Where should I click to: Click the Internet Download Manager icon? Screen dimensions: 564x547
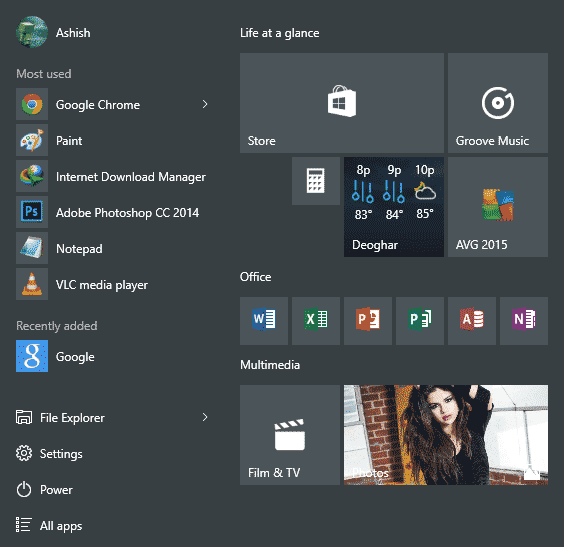(32, 176)
